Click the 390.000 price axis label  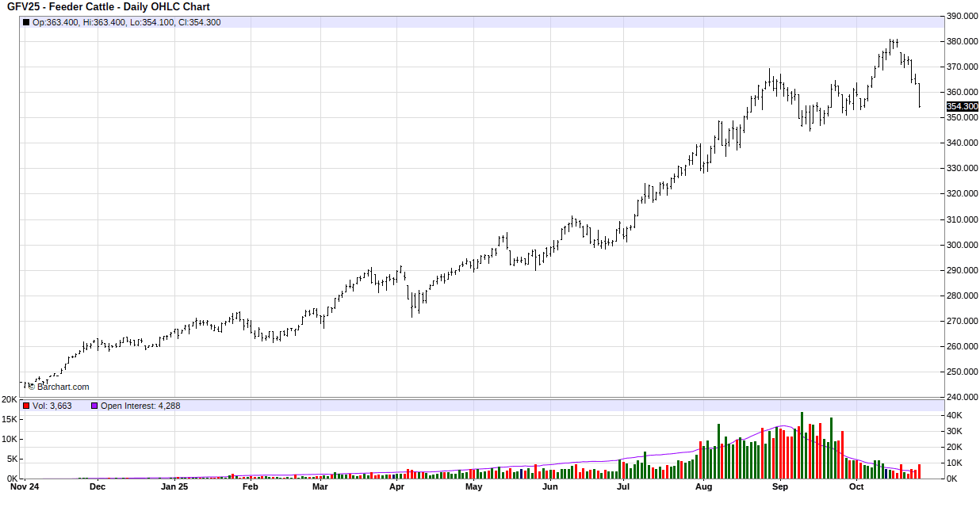click(962, 16)
